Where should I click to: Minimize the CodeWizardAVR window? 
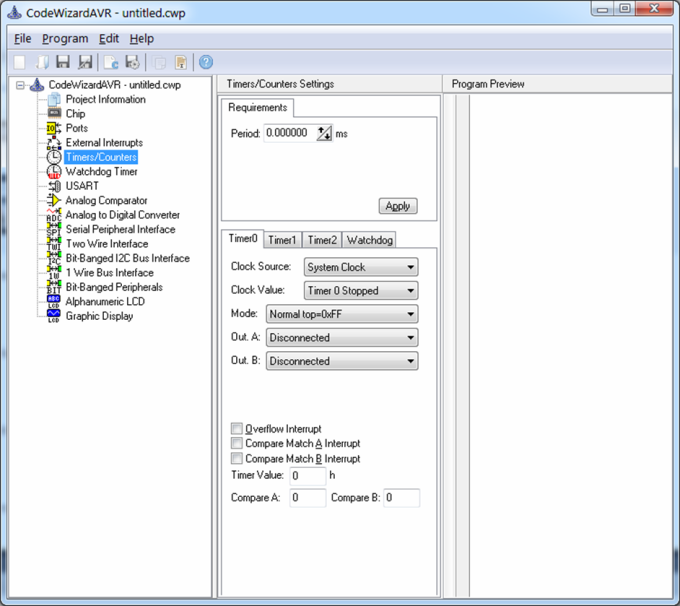click(x=603, y=8)
